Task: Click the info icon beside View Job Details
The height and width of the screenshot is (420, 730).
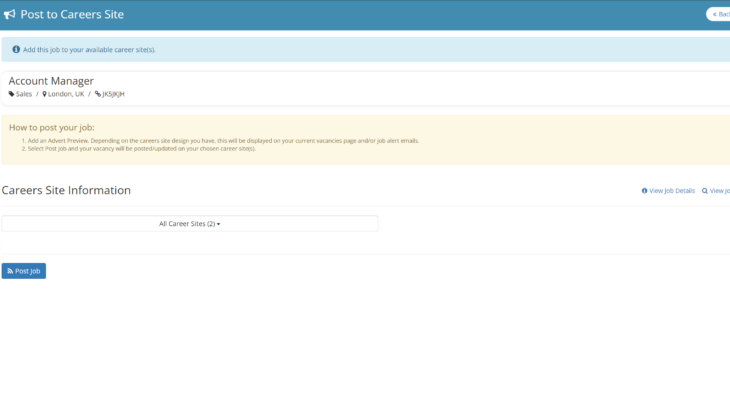Action: tap(644, 191)
